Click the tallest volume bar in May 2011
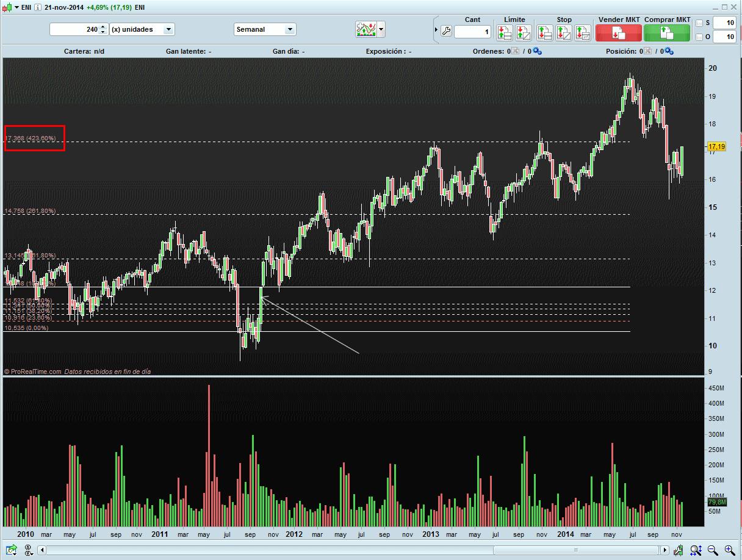This screenshot has height=560, width=742. 209,455
